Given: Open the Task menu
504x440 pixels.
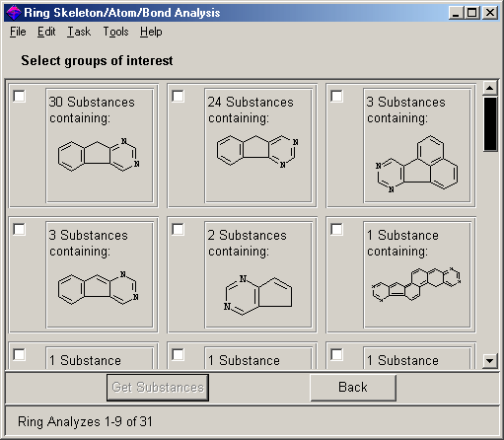Looking at the screenshot, I should pos(79,32).
